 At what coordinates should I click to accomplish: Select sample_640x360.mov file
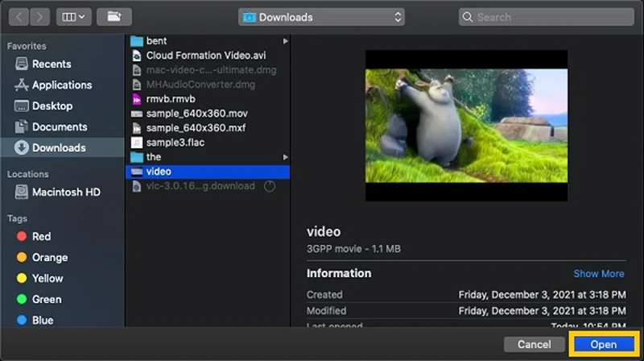[x=208, y=114]
